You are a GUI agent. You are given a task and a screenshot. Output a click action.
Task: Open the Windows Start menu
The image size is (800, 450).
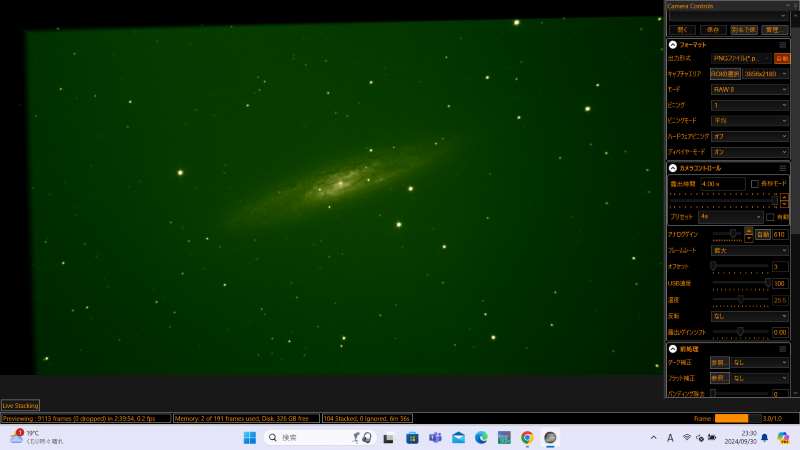[250, 438]
